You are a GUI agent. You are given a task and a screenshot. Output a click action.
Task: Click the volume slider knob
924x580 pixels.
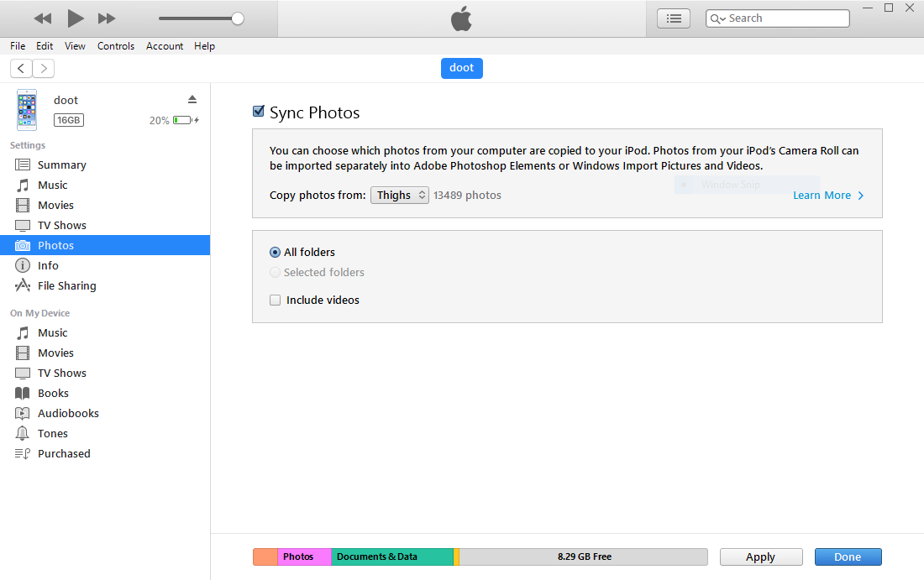coord(238,18)
